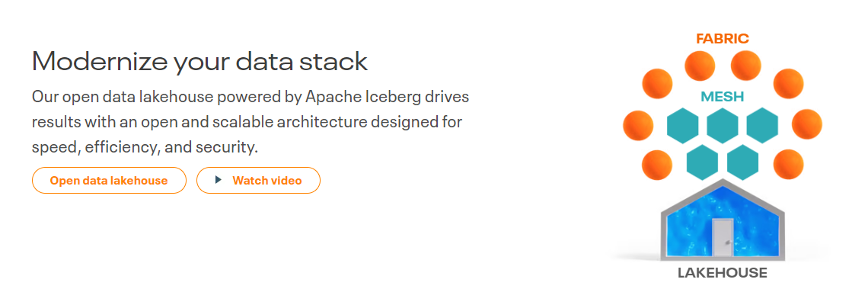Image resolution: width=868 pixels, height=305 pixels.
Task: Select the middle teal hexagon in the top row
Action: (723, 126)
